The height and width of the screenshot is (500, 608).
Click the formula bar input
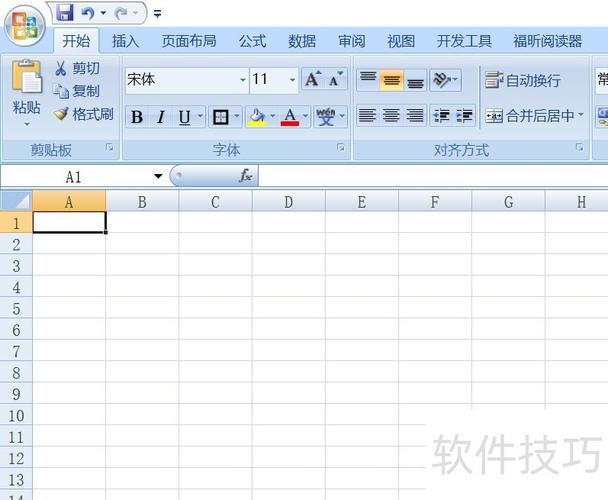click(434, 176)
